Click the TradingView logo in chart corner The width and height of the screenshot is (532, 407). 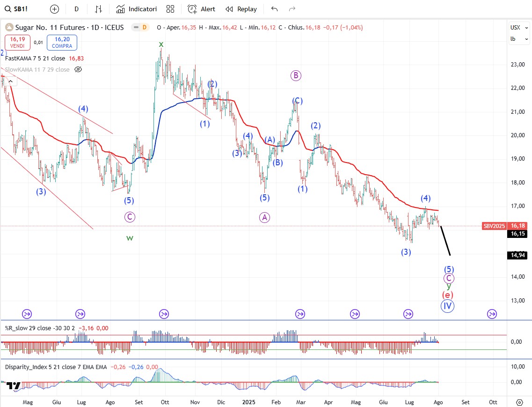(14, 385)
